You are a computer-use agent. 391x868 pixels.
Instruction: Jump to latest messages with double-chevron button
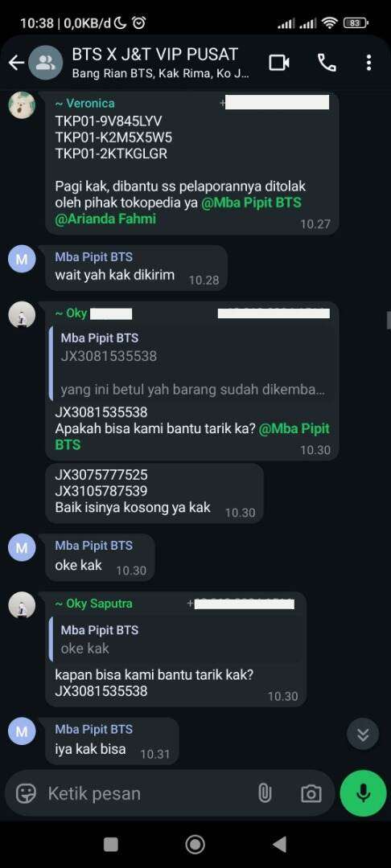pos(363,734)
